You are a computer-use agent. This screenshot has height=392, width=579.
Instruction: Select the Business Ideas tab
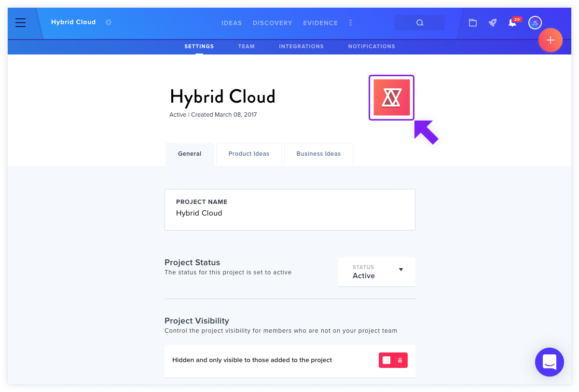click(x=318, y=154)
